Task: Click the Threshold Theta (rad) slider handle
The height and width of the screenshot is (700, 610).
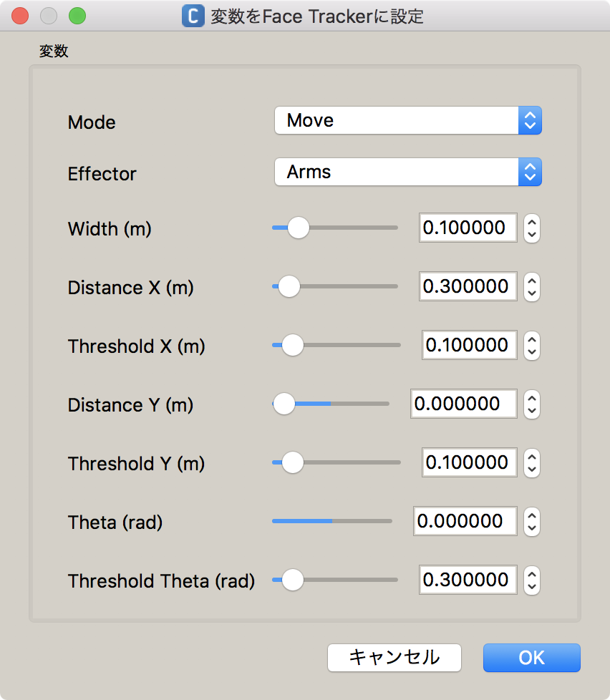Action: (293, 580)
